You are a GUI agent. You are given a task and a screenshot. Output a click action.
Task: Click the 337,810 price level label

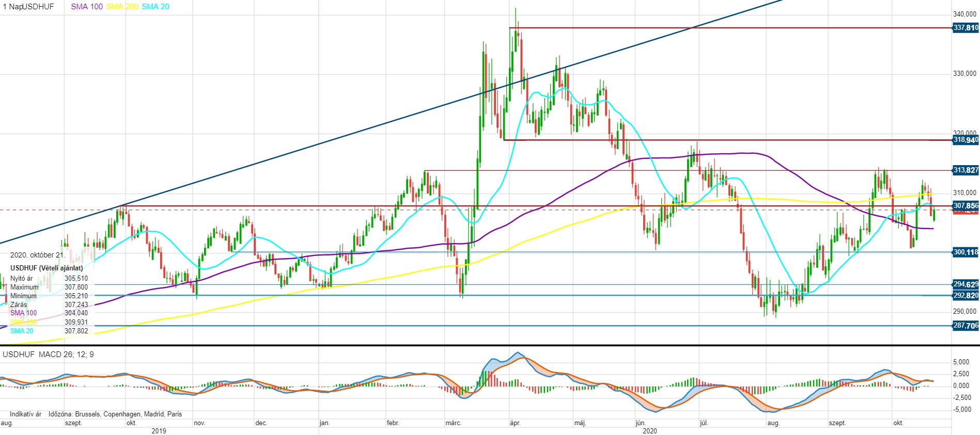[966, 28]
